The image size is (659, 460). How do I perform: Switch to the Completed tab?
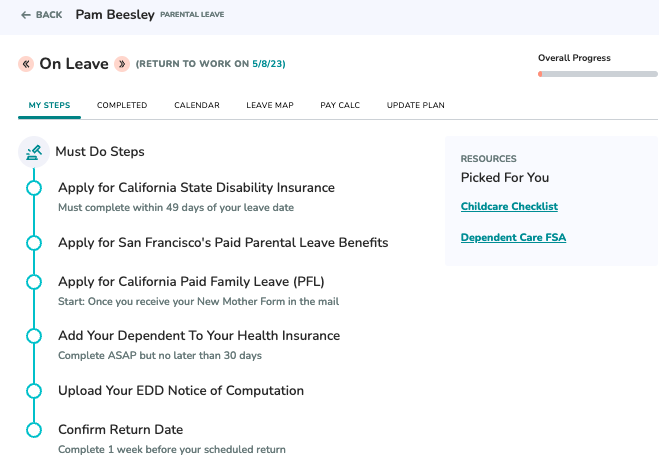(x=122, y=105)
